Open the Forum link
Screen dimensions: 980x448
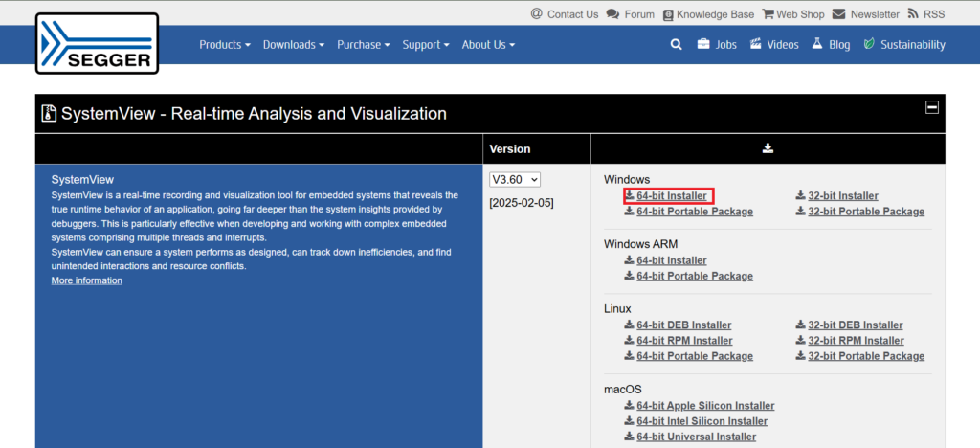tap(639, 14)
